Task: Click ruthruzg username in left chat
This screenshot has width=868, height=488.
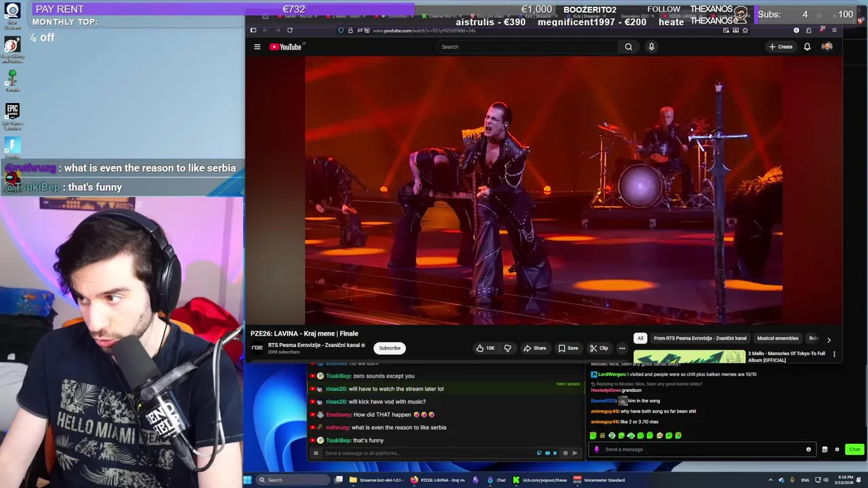Action: pyautogui.click(x=337, y=428)
